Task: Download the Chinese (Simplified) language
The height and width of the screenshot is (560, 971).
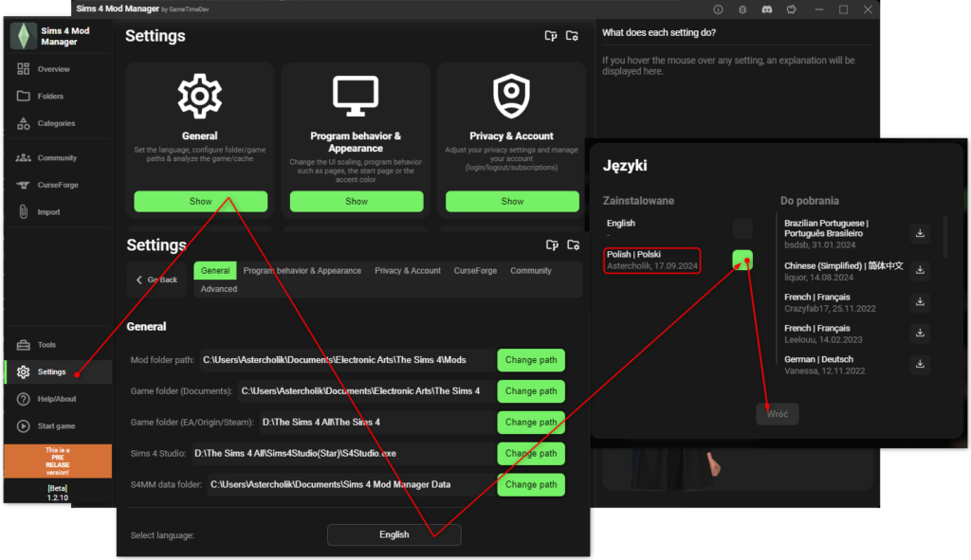Action: click(x=920, y=270)
